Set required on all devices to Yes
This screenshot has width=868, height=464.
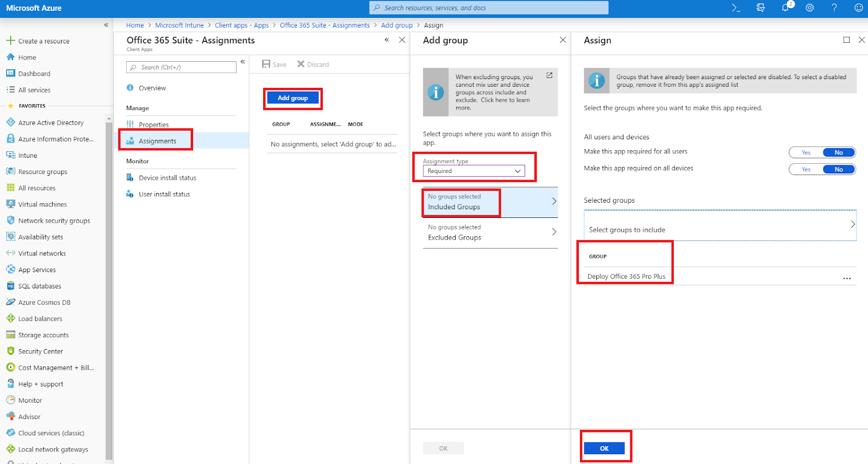tap(806, 169)
